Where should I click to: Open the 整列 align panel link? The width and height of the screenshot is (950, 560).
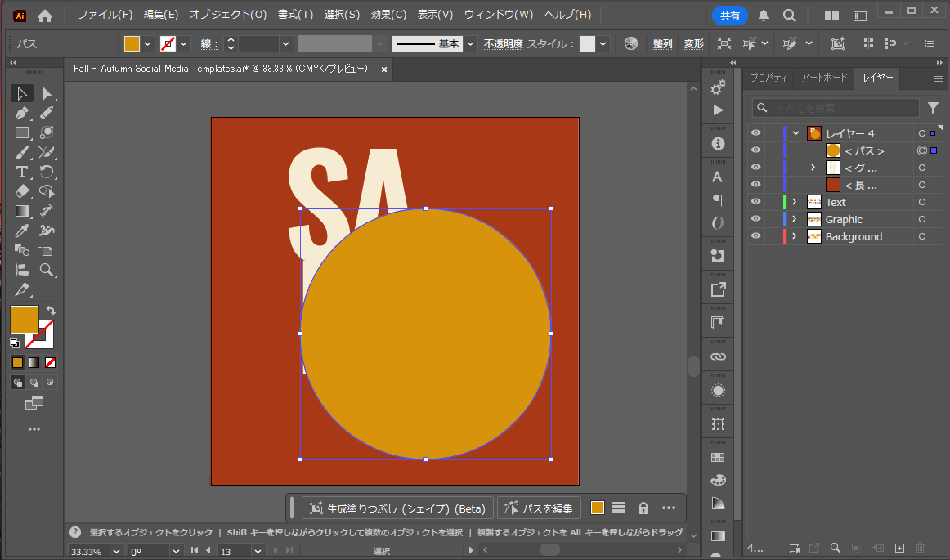tap(662, 43)
